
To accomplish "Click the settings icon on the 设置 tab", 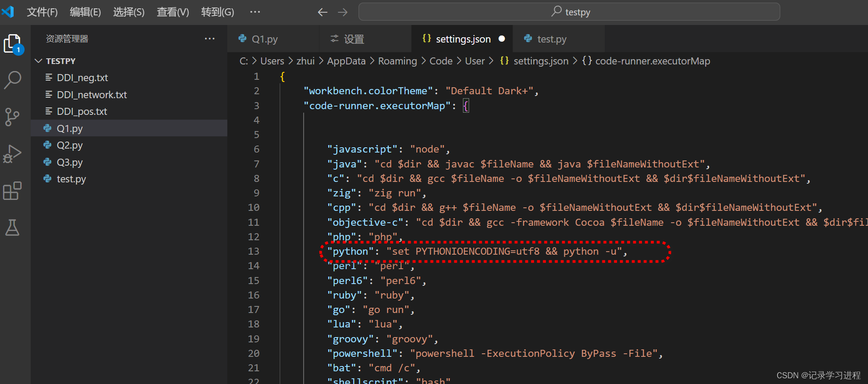I will pos(334,39).
